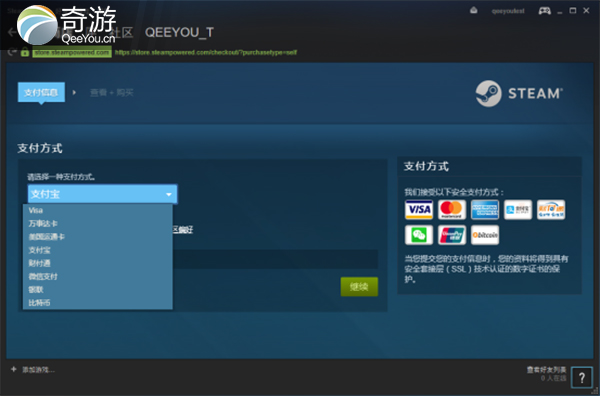Image resolution: width=600 pixels, height=396 pixels.
Task: Choose 财付通 from the payment list
Action: [x=98, y=263]
